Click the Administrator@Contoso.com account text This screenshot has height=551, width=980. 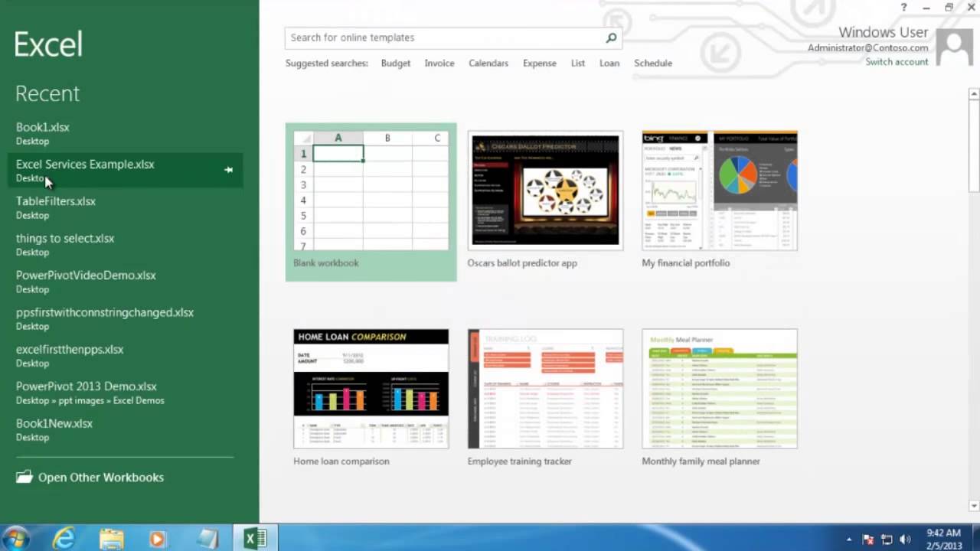[x=867, y=47]
